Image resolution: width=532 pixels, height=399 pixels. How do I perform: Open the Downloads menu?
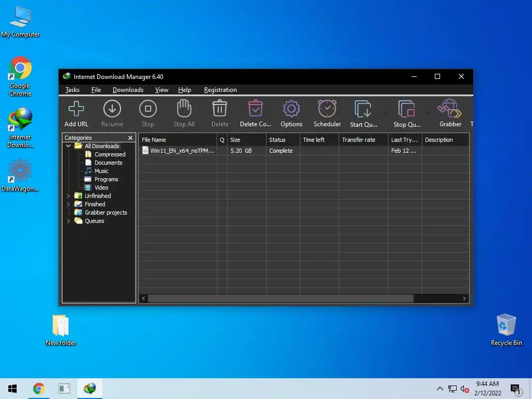pos(128,90)
